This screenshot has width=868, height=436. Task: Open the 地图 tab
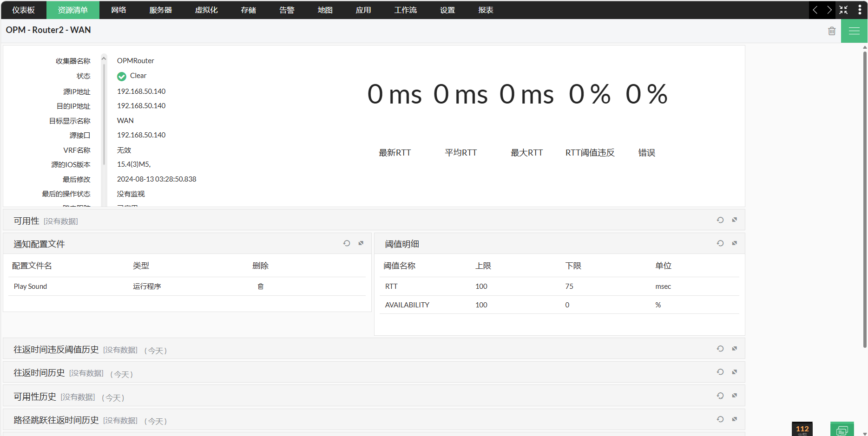click(x=325, y=10)
